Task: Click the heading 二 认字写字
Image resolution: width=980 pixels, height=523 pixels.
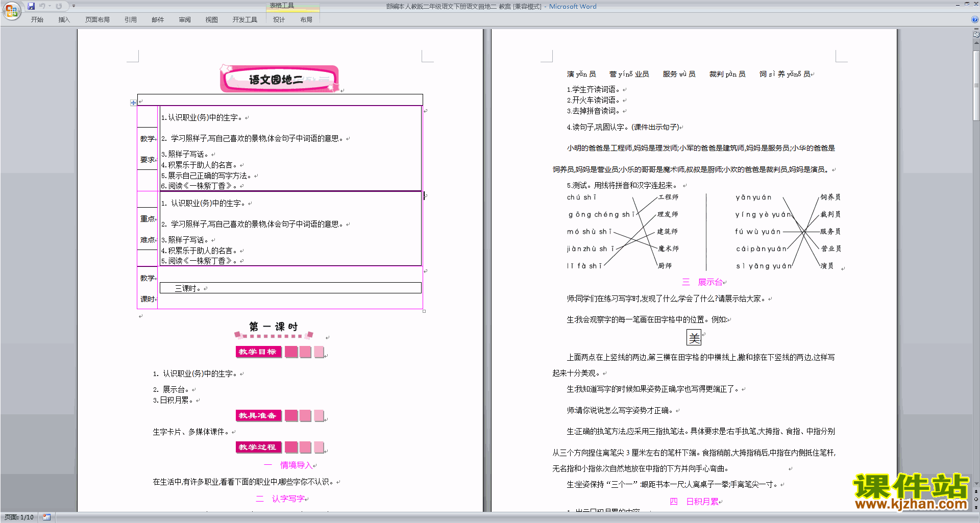Action: pos(280,499)
